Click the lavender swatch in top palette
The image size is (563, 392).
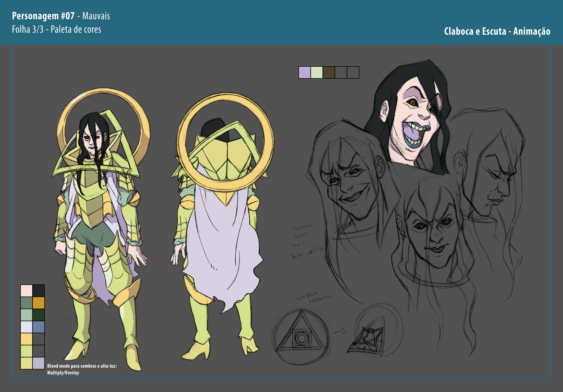point(305,73)
